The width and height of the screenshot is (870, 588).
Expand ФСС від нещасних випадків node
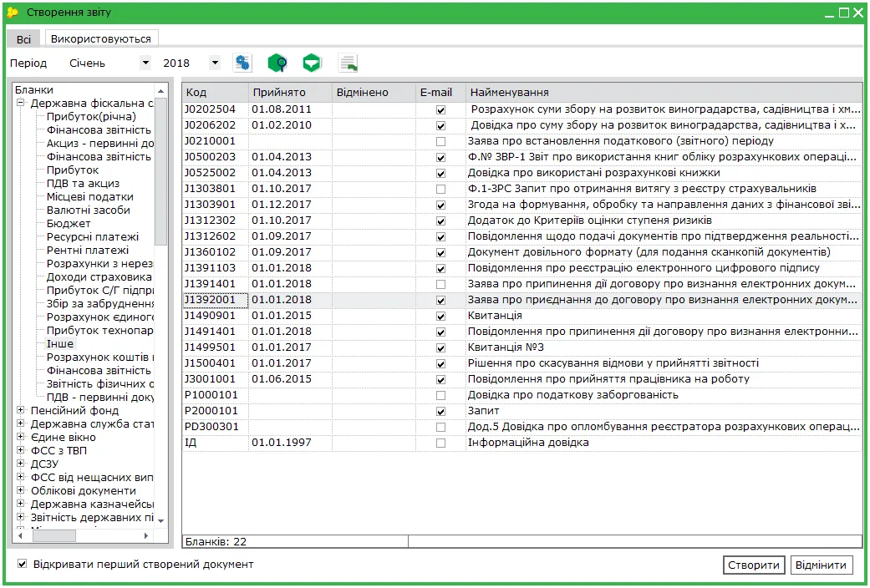point(21,477)
